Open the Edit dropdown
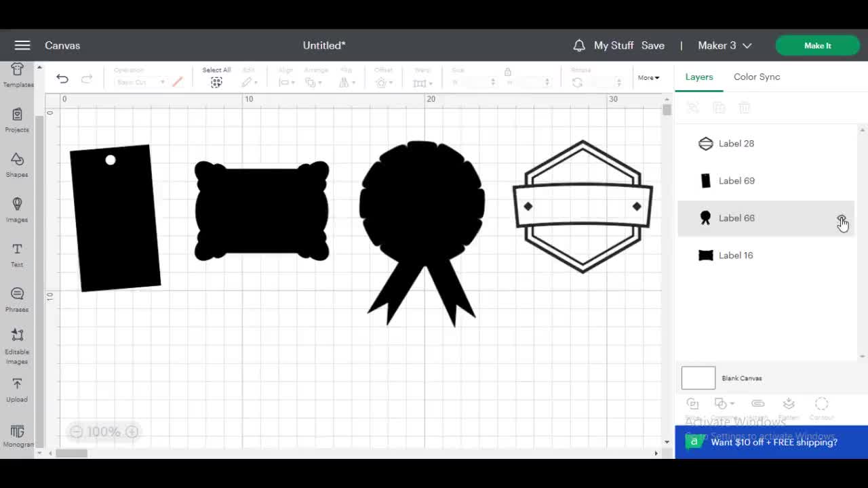The height and width of the screenshot is (488, 868). pos(249,82)
